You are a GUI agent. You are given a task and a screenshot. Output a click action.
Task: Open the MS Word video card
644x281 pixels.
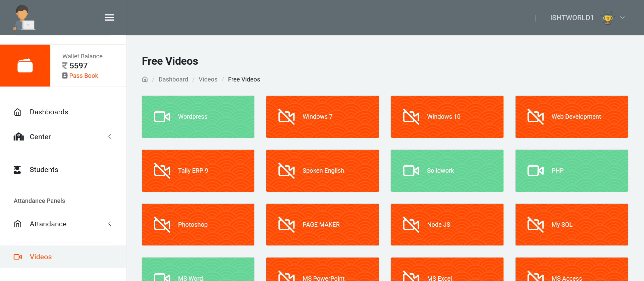pos(198,269)
